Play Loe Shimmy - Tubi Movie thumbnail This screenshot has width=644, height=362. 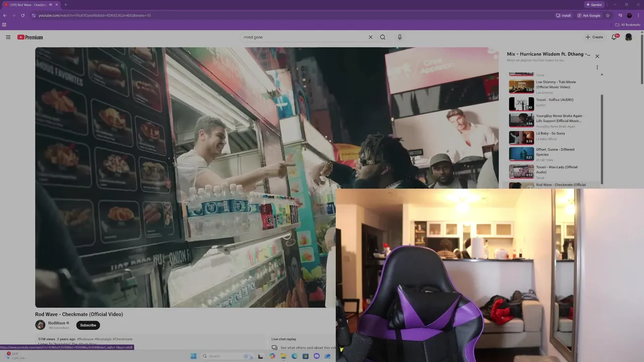(x=521, y=86)
